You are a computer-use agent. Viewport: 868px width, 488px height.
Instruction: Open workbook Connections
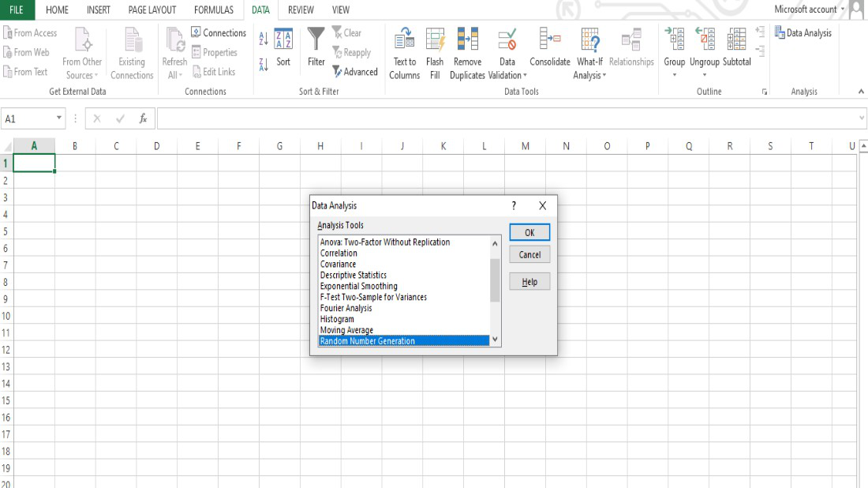click(x=219, y=32)
